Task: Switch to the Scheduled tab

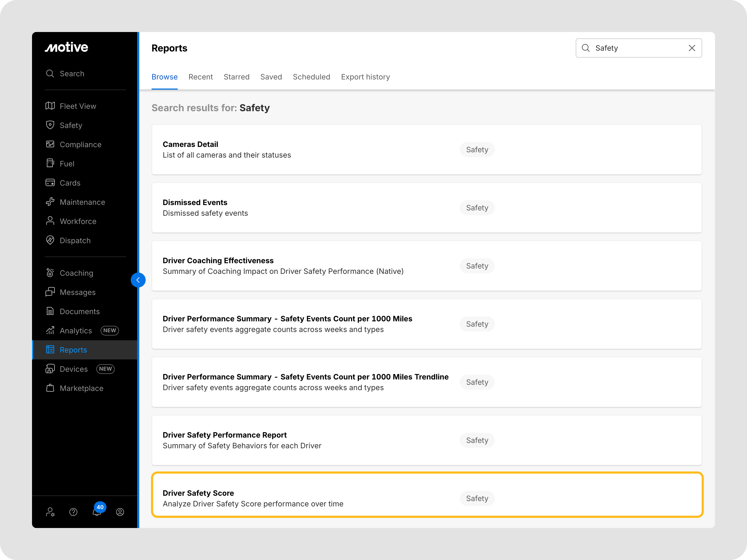Action: point(311,77)
